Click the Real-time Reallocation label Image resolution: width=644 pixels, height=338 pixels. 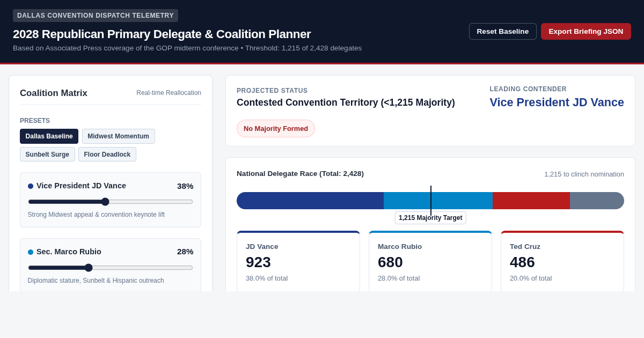(x=169, y=93)
